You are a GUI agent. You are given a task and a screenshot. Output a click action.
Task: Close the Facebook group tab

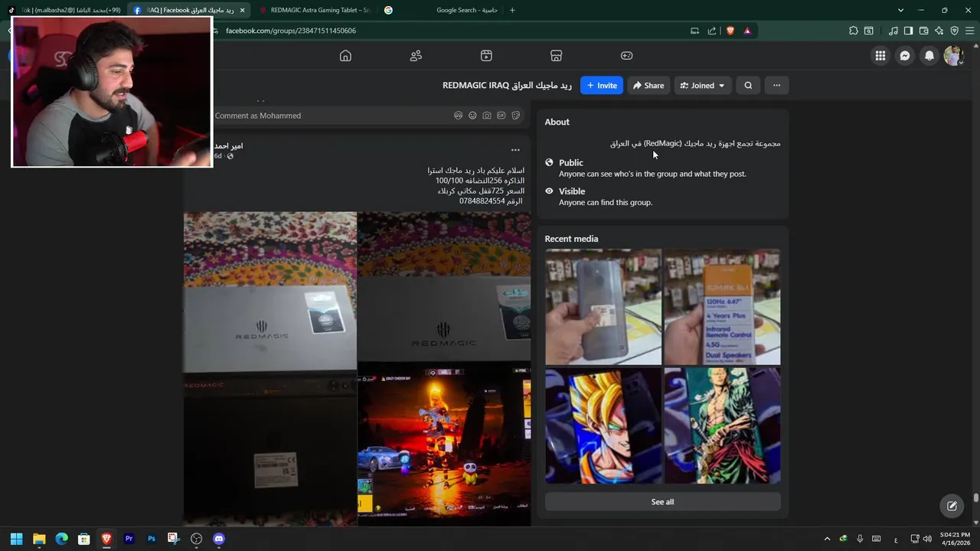tap(242, 10)
